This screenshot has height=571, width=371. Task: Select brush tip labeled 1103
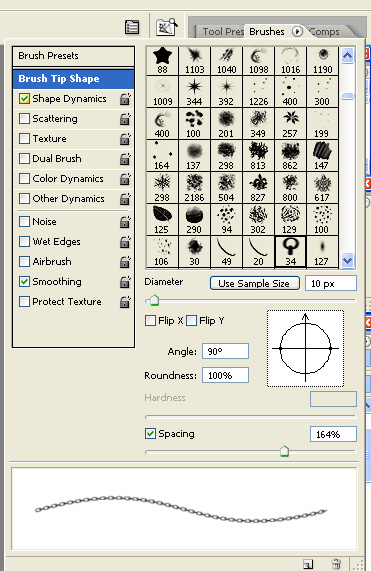(x=194, y=61)
